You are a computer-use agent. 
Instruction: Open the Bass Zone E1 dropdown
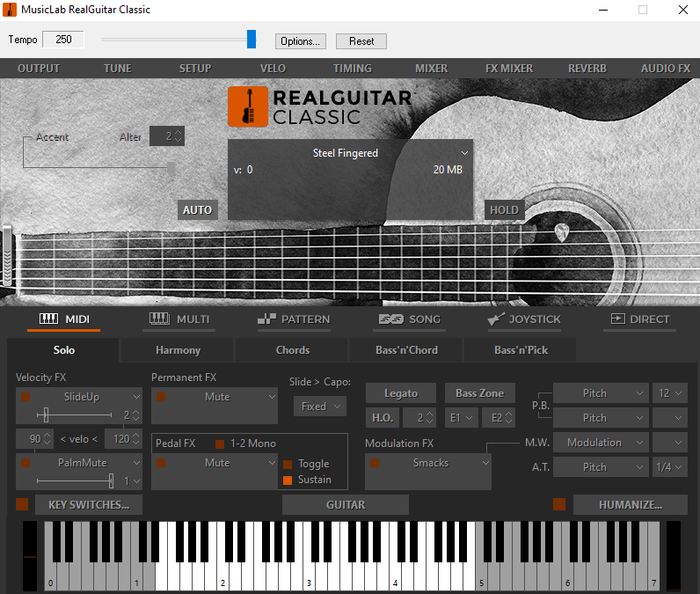pyautogui.click(x=461, y=418)
